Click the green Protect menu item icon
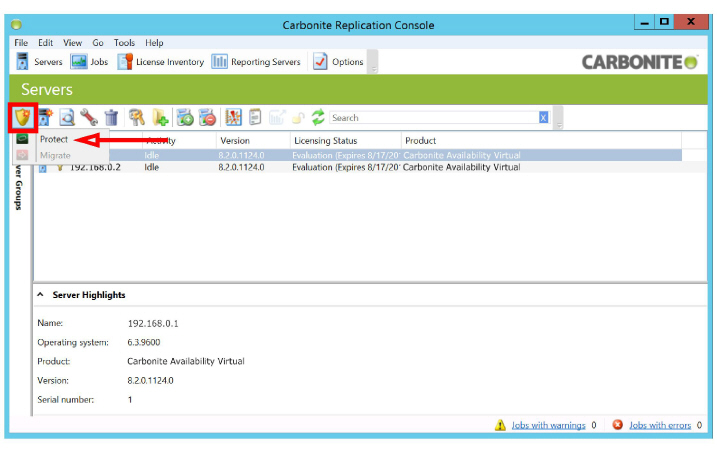 click(x=22, y=139)
